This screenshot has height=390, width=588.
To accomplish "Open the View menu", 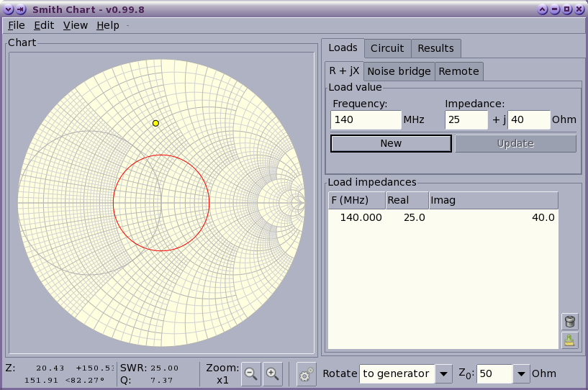I will point(76,25).
